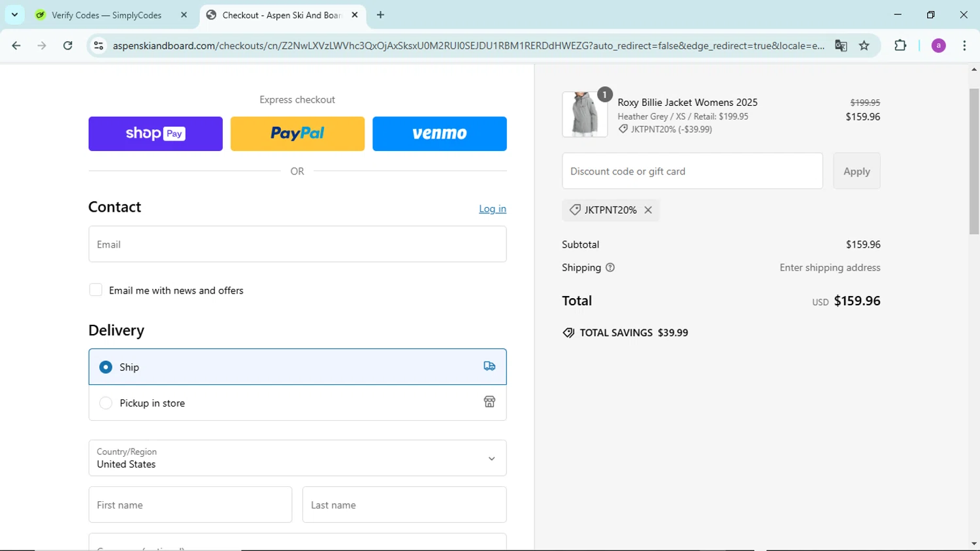
Task: Click the Enter shipping address text
Action: 830,268
